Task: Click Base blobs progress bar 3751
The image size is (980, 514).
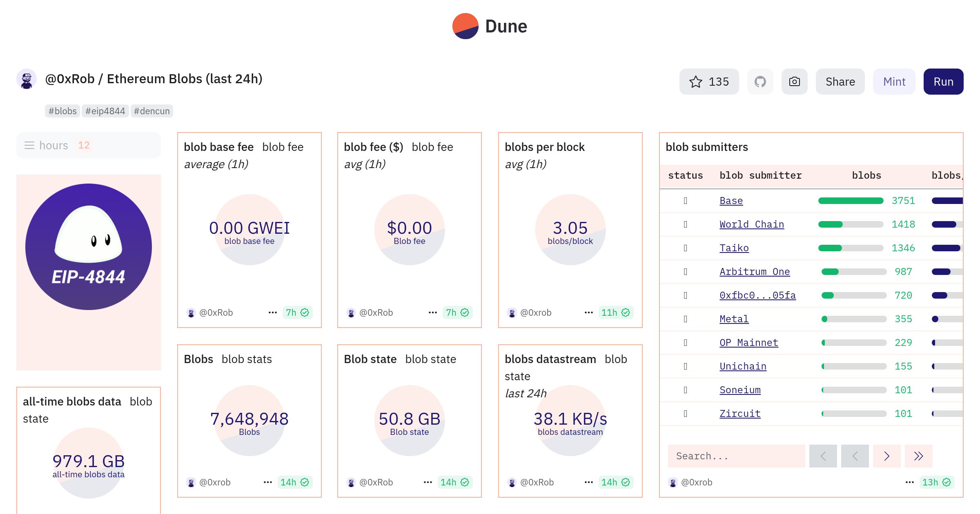Action: [851, 201]
